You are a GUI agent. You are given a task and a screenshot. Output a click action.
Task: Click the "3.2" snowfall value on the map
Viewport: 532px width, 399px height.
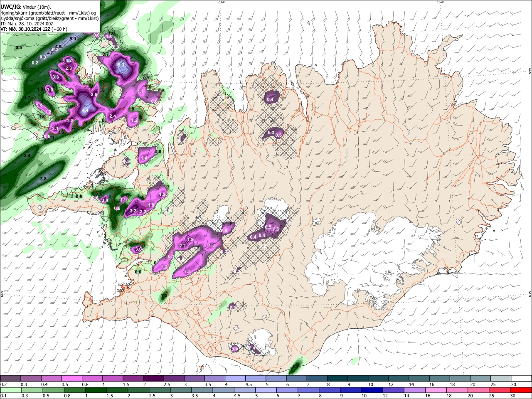[133, 211]
